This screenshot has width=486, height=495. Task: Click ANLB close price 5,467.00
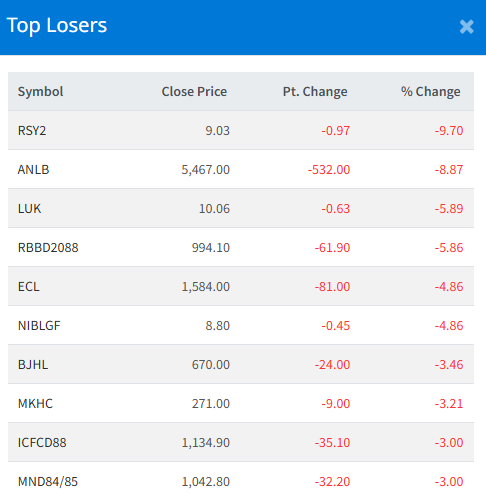(x=206, y=170)
